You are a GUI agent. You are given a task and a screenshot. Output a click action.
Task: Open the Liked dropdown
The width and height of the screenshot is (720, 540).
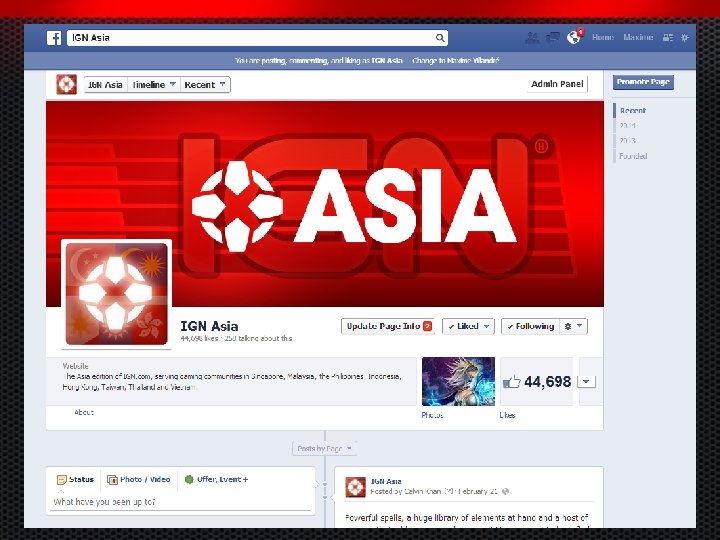click(468, 326)
